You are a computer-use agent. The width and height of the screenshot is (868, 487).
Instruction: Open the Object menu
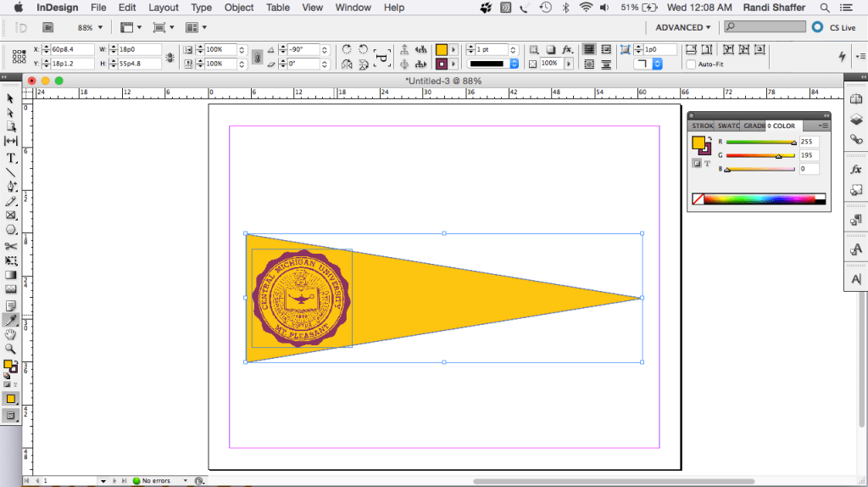[x=238, y=8]
